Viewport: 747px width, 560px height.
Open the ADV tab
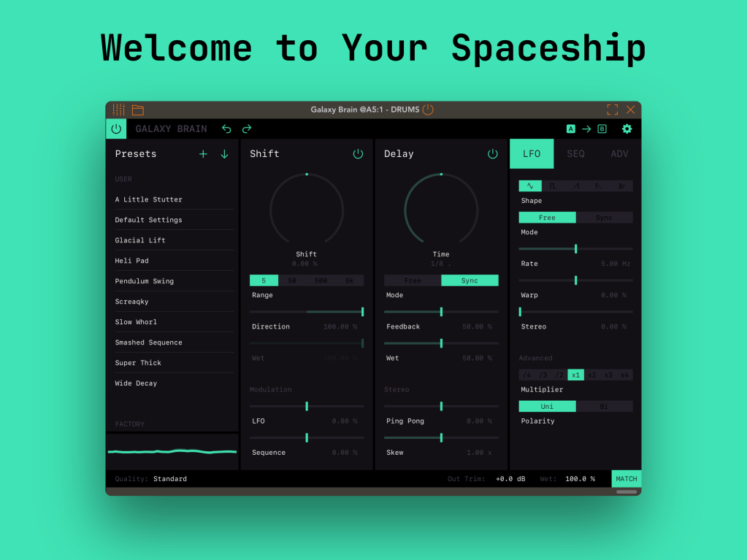click(x=619, y=154)
